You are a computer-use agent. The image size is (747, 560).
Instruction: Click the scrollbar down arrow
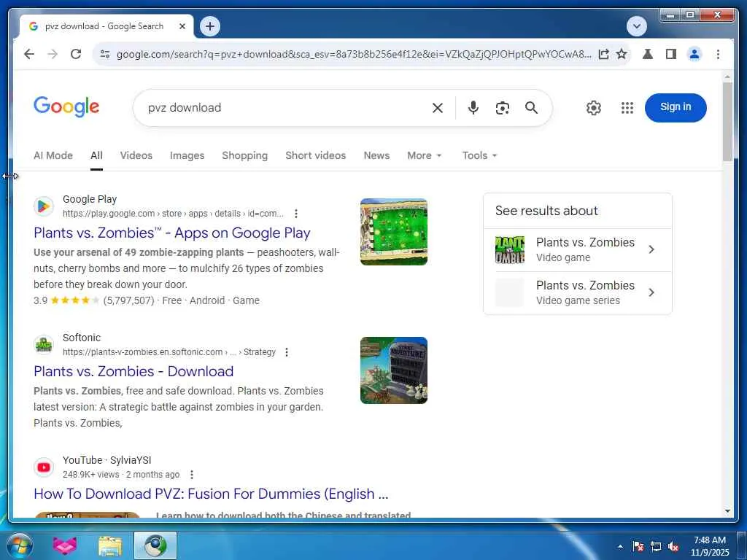tap(727, 511)
